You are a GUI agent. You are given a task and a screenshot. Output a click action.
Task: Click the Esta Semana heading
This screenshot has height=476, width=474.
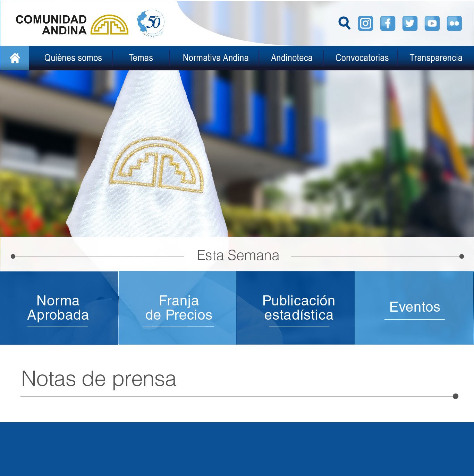coord(237,255)
